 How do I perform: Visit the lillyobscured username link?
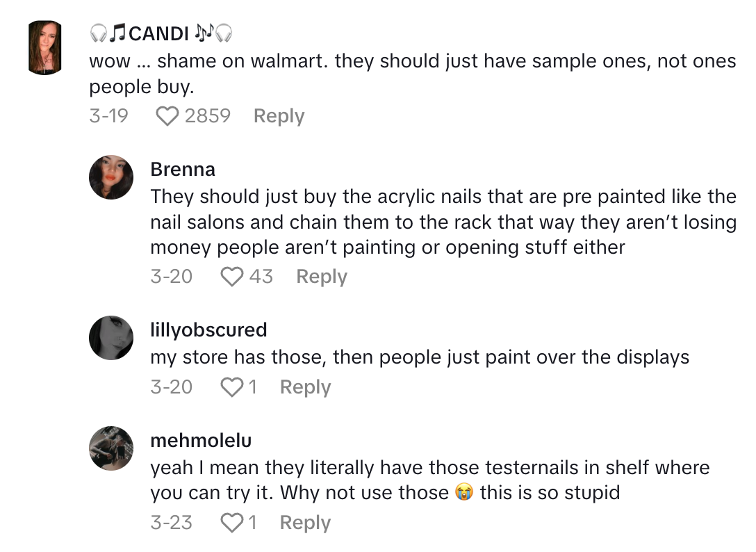tap(208, 330)
